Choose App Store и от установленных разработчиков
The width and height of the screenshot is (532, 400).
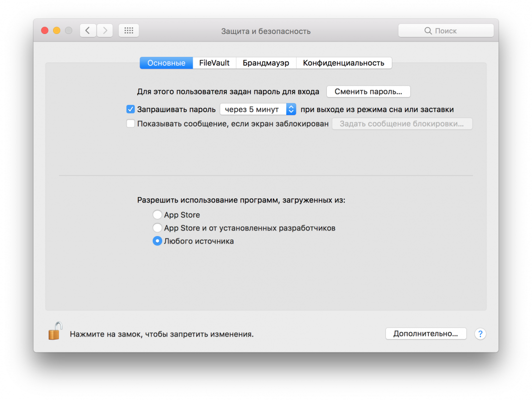click(x=157, y=228)
